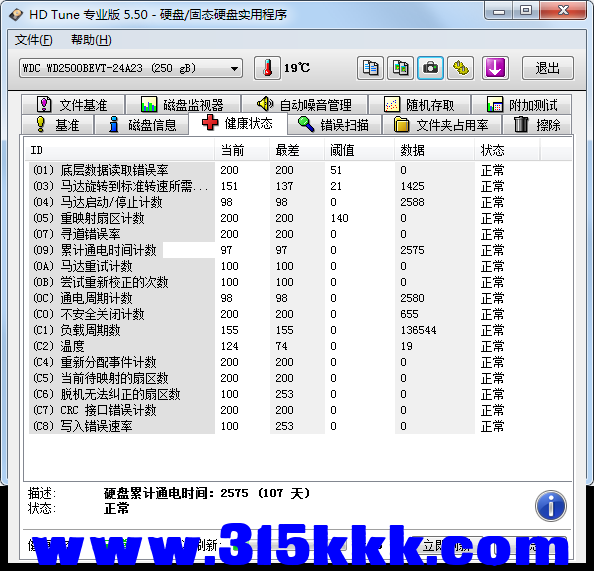Click the 状态 column header
Image resolution: width=594 pixels, height=571 pixels.
pos(507,150)
